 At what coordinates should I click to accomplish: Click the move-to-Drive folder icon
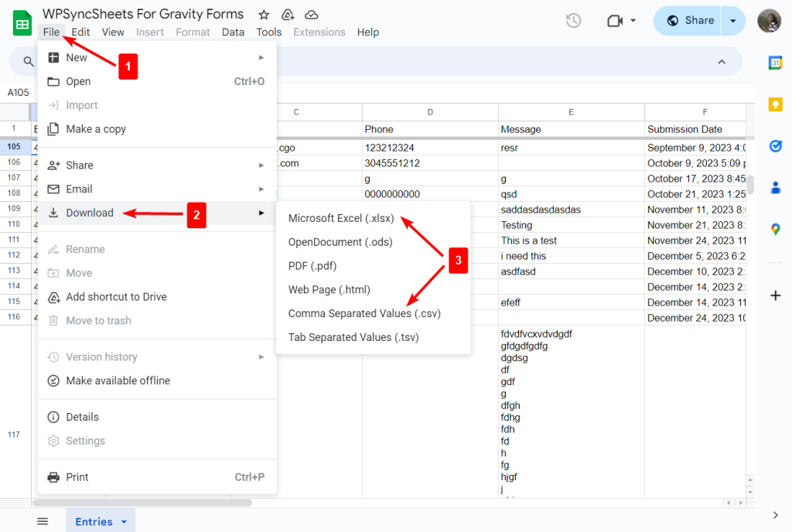pyautogui.click(x=288, y=15)
